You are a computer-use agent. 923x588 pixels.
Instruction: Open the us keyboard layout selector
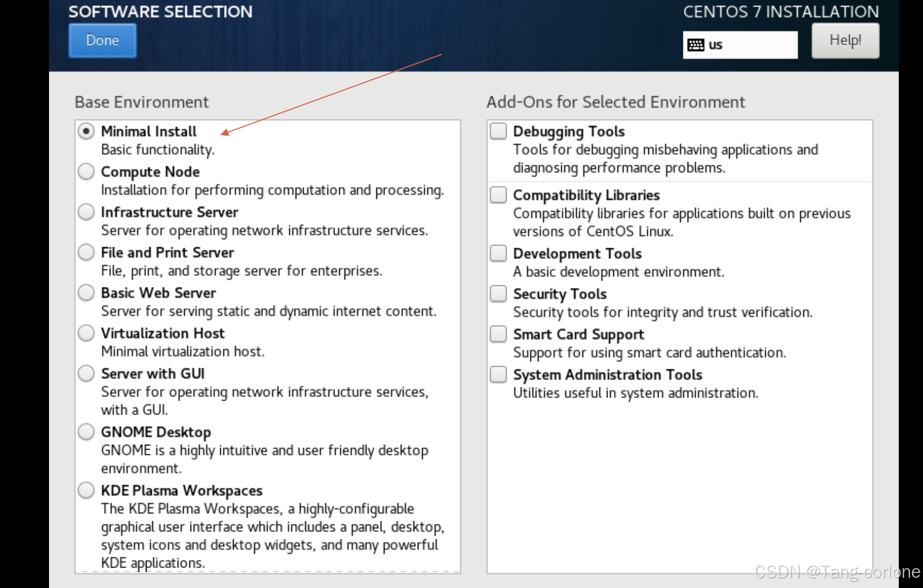[x=740, y=45]
